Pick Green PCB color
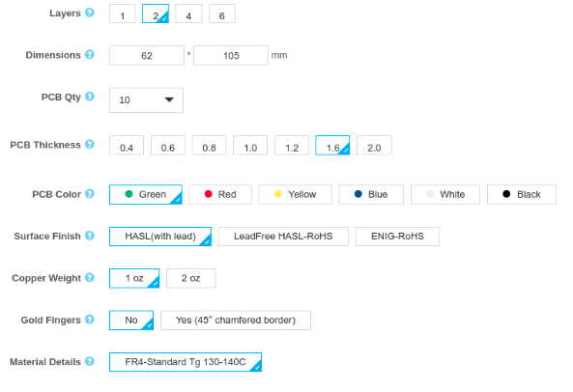 point(146,194)
